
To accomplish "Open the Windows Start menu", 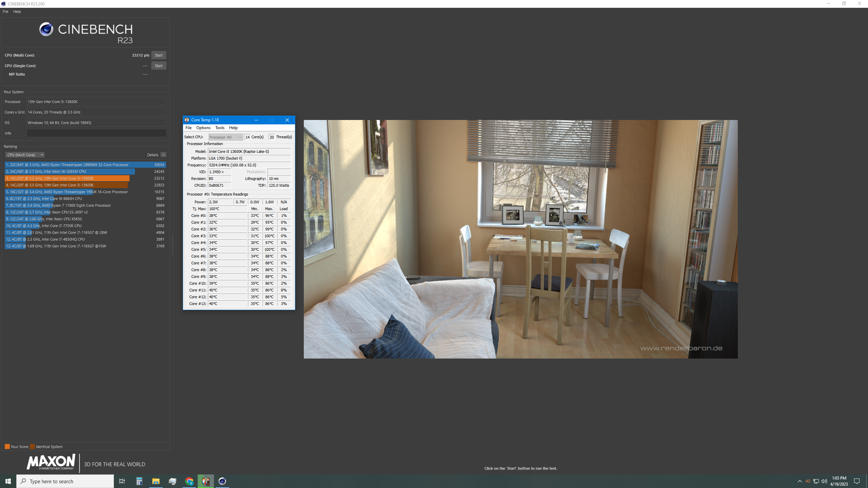I will [x=8, y=481].
